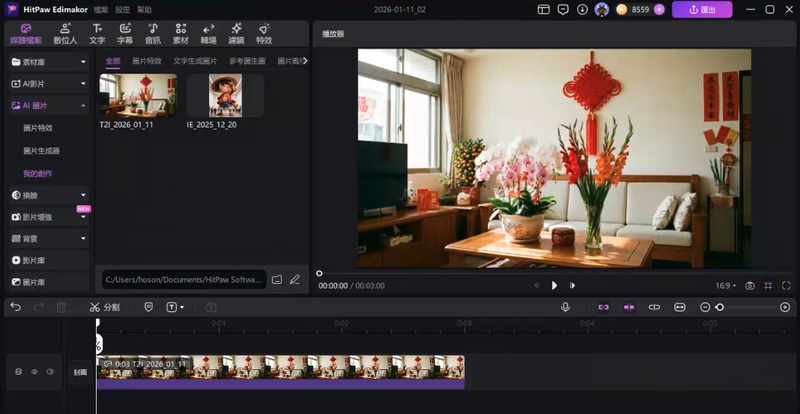The height and width of the screenshot is (414, 800).
Task: Undo the last action
Action: (16, 307)
